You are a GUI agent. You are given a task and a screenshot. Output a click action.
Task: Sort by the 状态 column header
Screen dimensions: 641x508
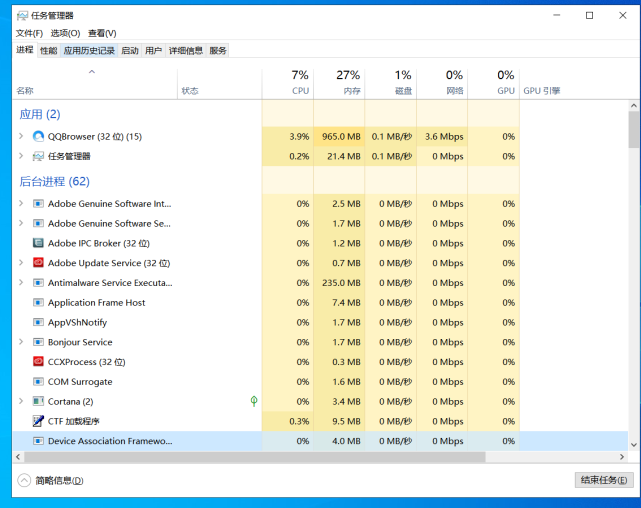pos(220,84)
